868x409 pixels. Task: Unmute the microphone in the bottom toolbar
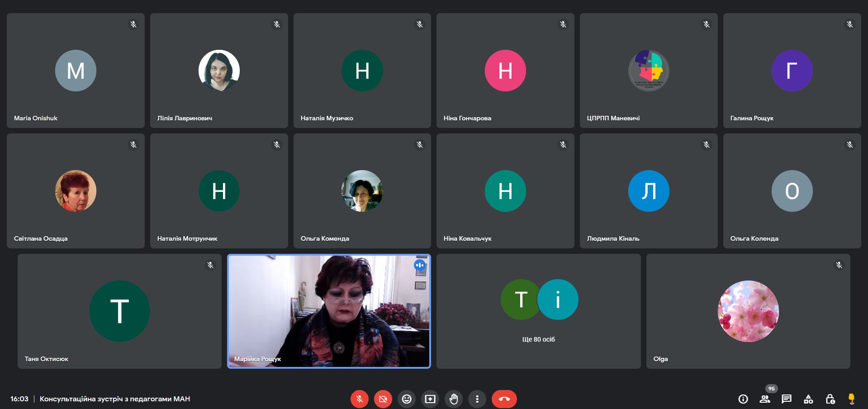(359, 399)
